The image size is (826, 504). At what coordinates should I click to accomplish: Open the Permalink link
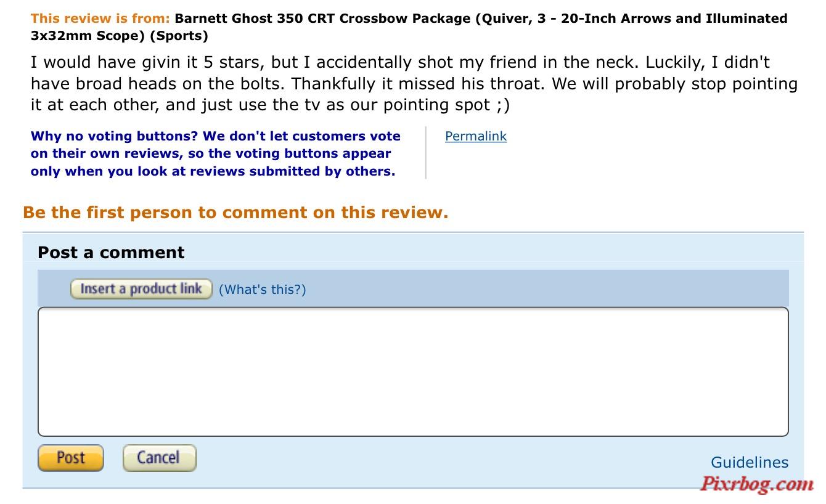(476, 136)
